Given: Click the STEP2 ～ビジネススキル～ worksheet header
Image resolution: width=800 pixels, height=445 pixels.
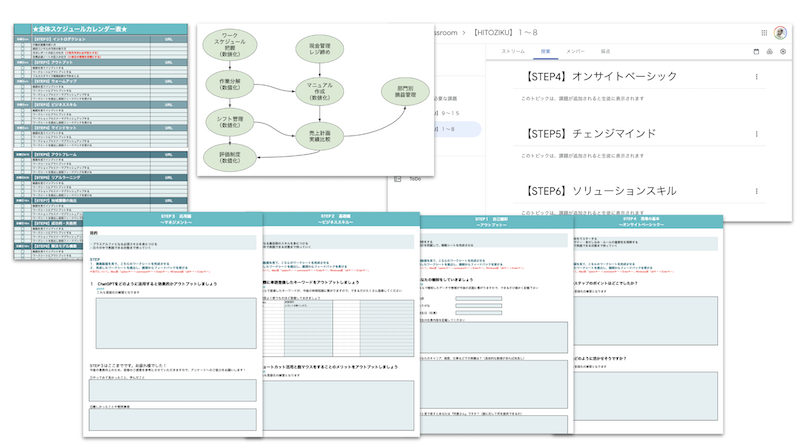Looking at the screenshot, I should click(341, 219).
